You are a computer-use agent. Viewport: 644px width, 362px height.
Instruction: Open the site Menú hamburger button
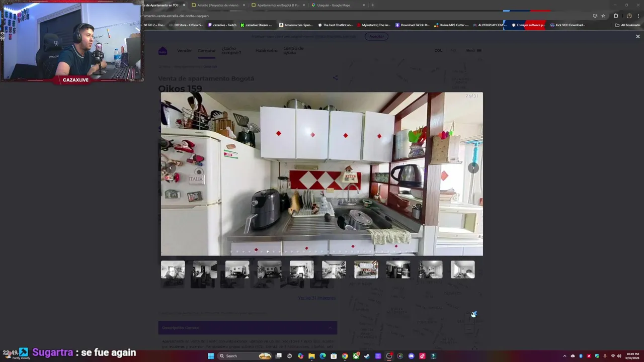473,50
